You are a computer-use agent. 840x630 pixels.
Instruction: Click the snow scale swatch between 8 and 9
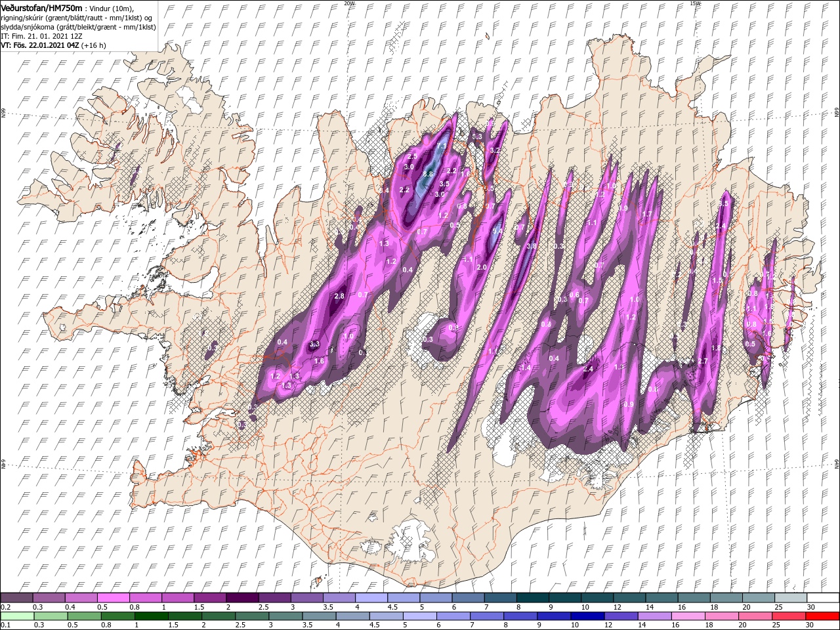(x=533, y=598)
